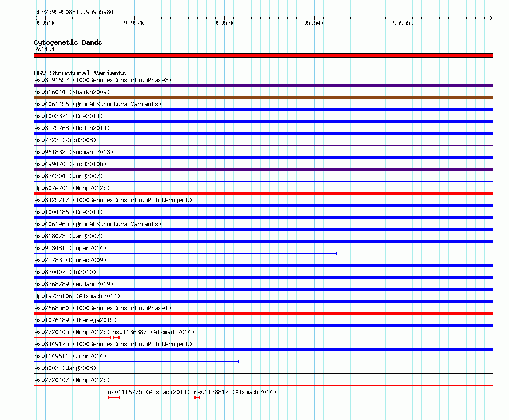Select variant label dgv607e201 (Wong2012b)
509x420 pixels.
(x=72, y=188)
